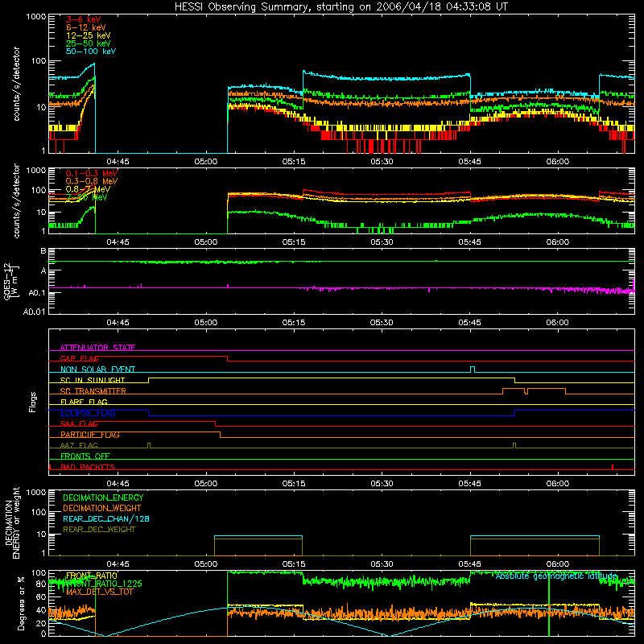Click counts/s/detector axis title of MeV panel
The height and width of the screenshot is (644, 644).
16,200
